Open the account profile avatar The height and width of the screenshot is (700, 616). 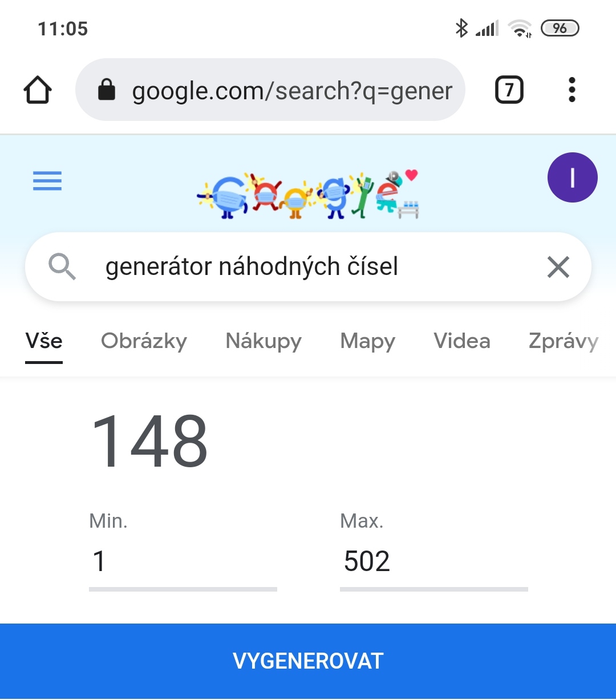[x=572, y=177]
